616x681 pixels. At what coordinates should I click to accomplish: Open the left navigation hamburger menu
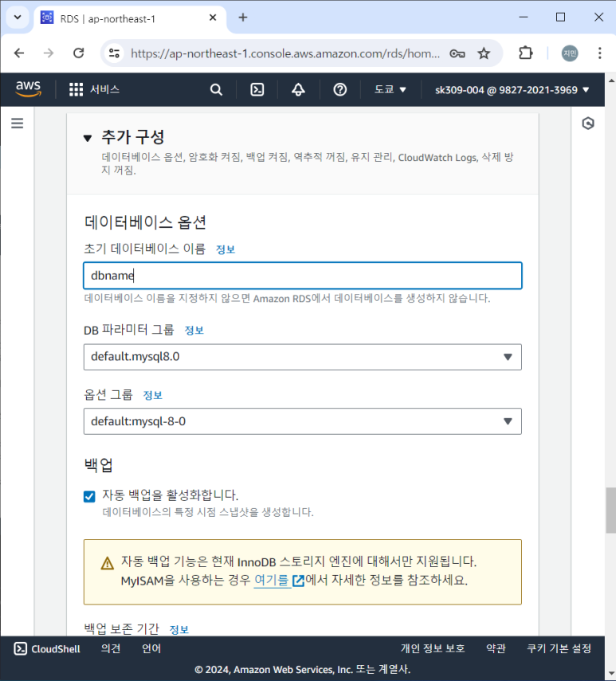click(18, 123)
